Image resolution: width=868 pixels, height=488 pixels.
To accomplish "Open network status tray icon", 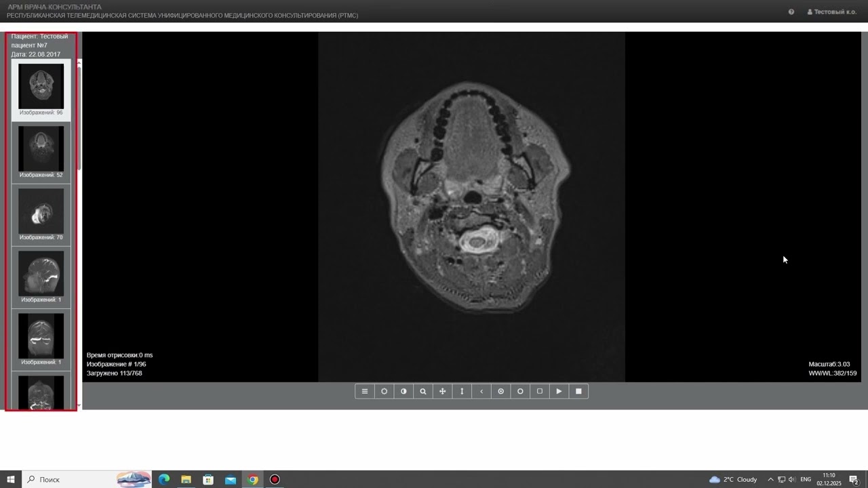I will 781,479.
